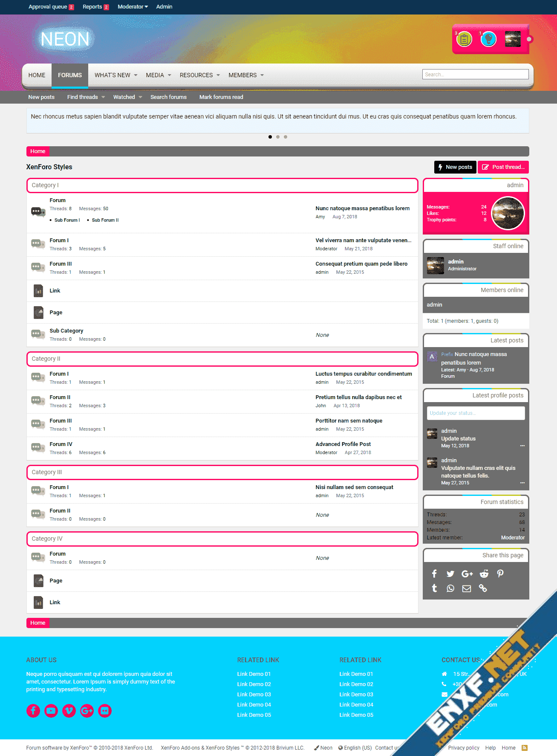Share page via WhatsApp icon

450,588
